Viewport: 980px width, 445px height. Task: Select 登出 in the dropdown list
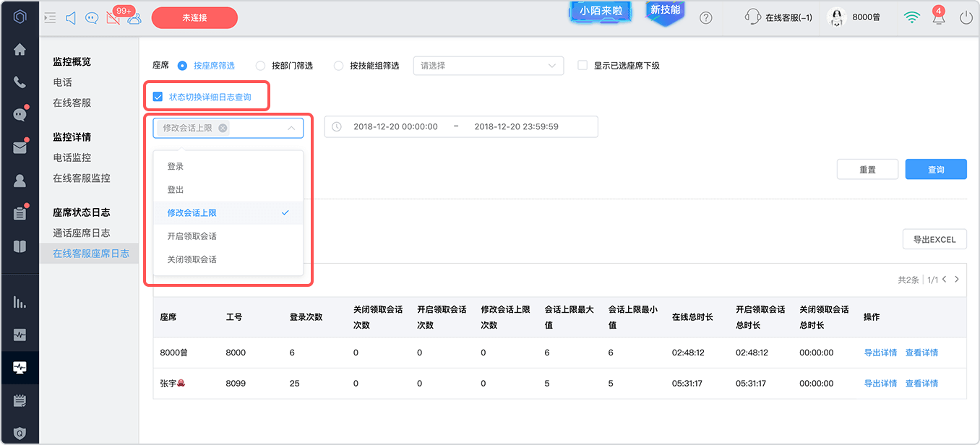coord(228,189)
